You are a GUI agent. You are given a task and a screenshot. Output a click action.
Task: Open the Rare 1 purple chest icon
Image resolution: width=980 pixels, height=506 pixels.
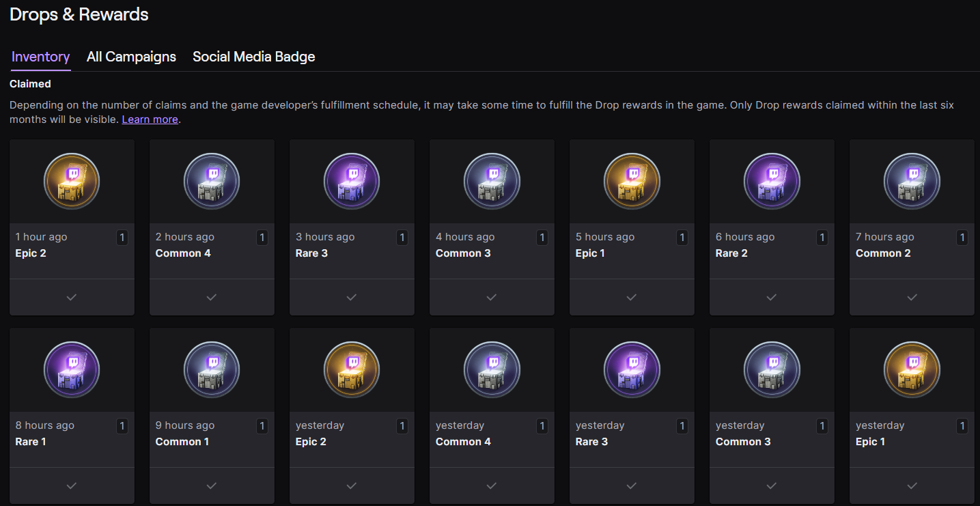pos(72,370)
